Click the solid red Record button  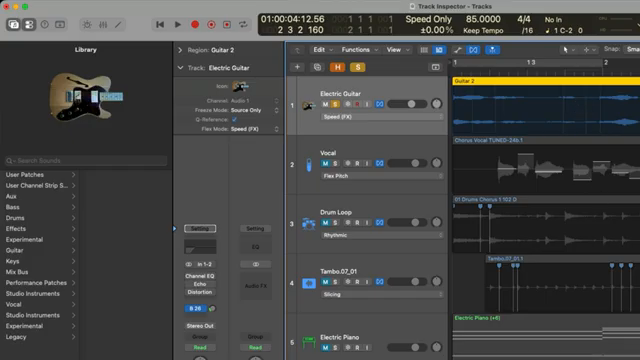coord(195,24)
